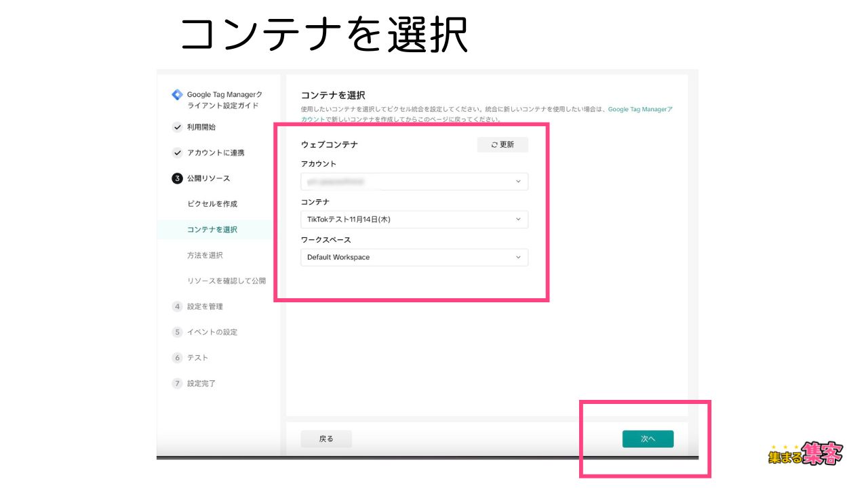Click the アカウントに連携 checkmark step icon
Screen dimensions: 868x488
[177, 152]
